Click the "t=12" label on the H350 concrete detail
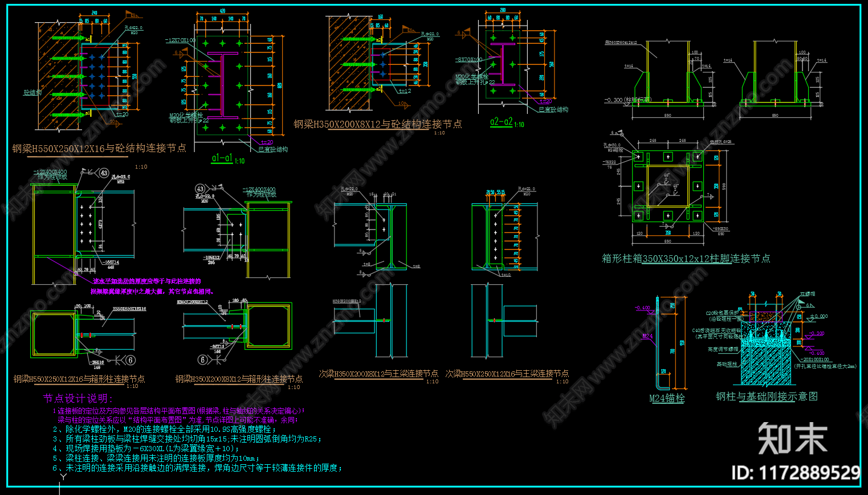Viewport: 868px width, 495px height. point(405,91)
